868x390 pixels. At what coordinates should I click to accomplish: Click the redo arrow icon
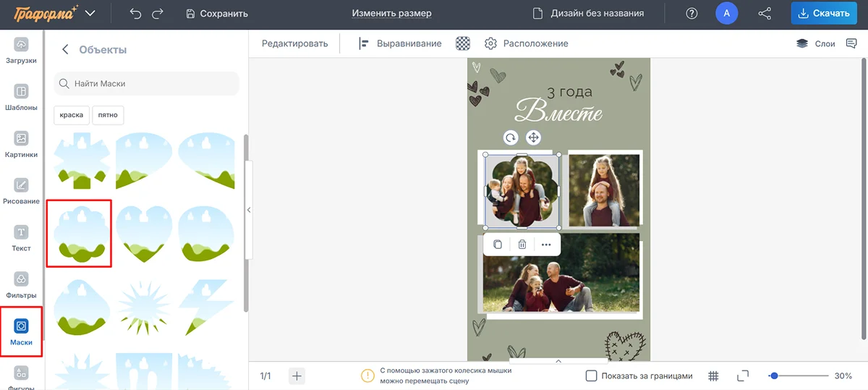158,13
